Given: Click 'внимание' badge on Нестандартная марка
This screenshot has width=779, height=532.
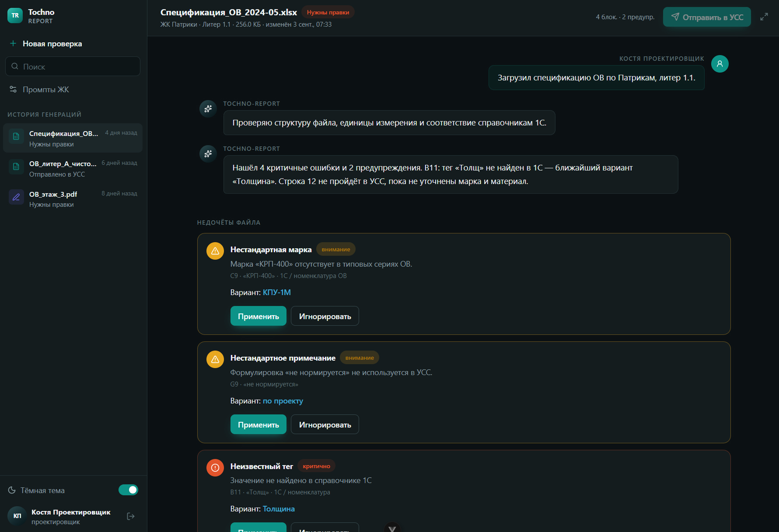Looking at the screenshot, I should [x=336, y=249].
